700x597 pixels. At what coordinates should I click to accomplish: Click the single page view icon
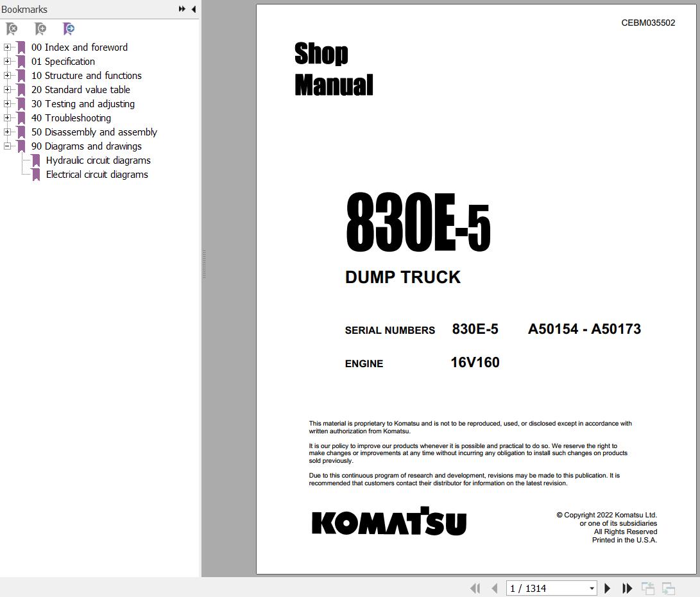point(648,589)
